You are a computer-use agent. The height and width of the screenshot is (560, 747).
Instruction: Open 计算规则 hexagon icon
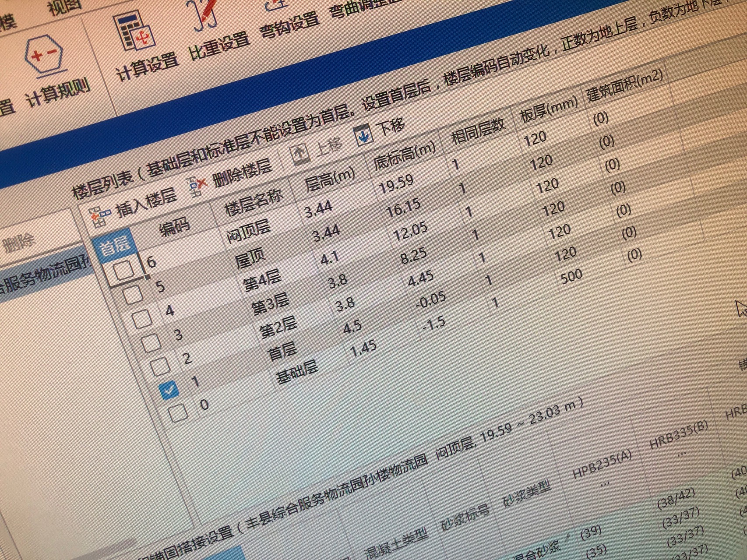coord(46,56)
